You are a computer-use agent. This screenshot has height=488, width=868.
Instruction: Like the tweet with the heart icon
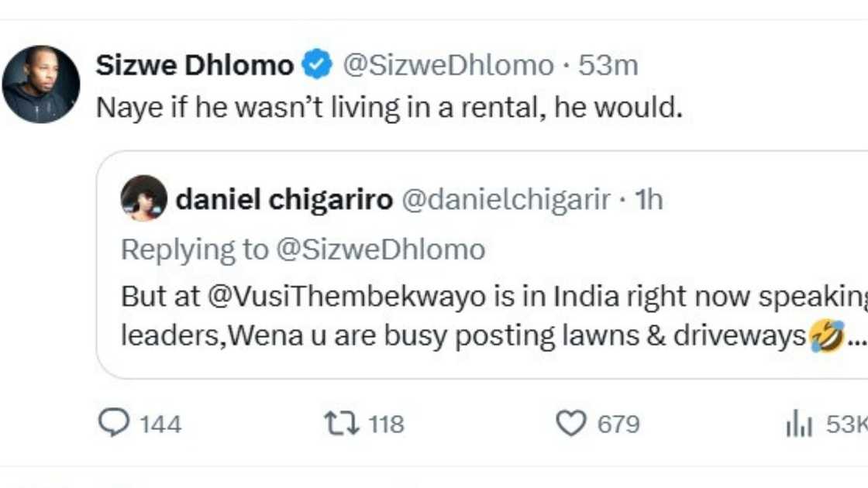570,424
